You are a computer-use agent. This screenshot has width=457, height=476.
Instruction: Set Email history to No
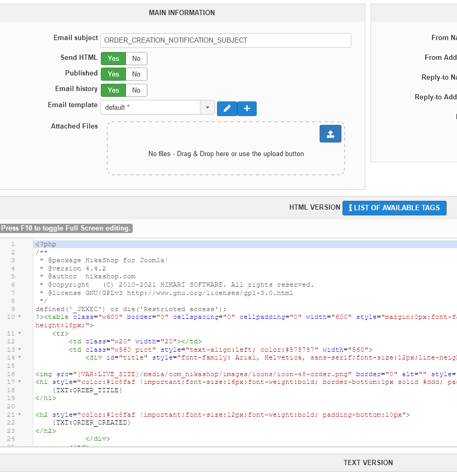[136, 90]
